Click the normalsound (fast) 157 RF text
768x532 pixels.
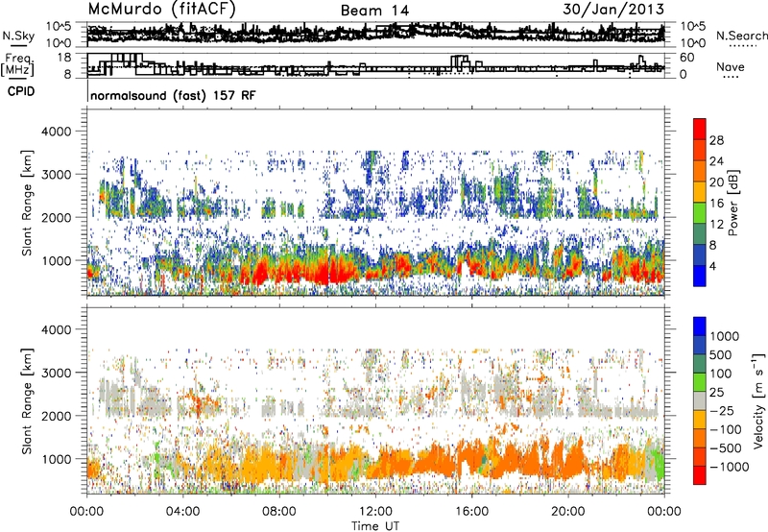pyautogui.click(x=173, y=95)
